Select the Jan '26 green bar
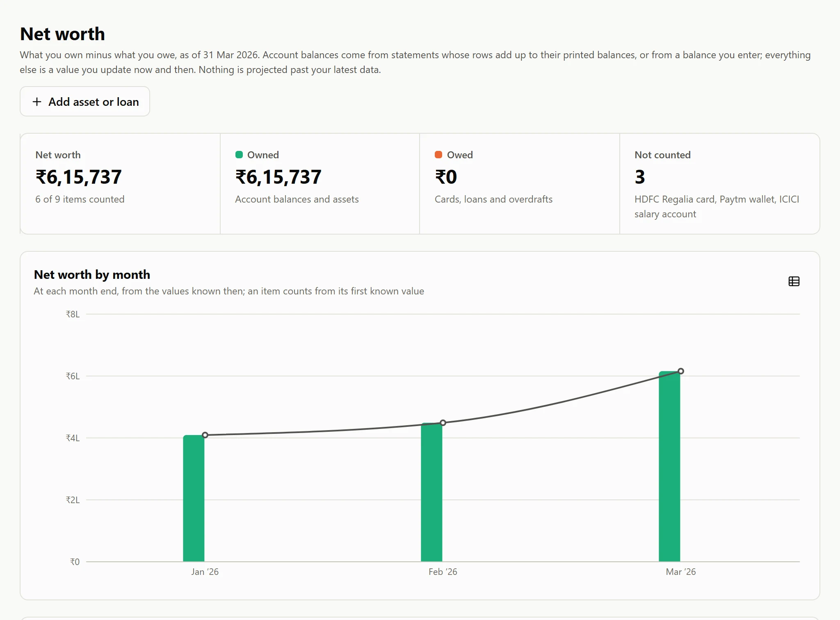840x620 pixels. click(194, 498)
